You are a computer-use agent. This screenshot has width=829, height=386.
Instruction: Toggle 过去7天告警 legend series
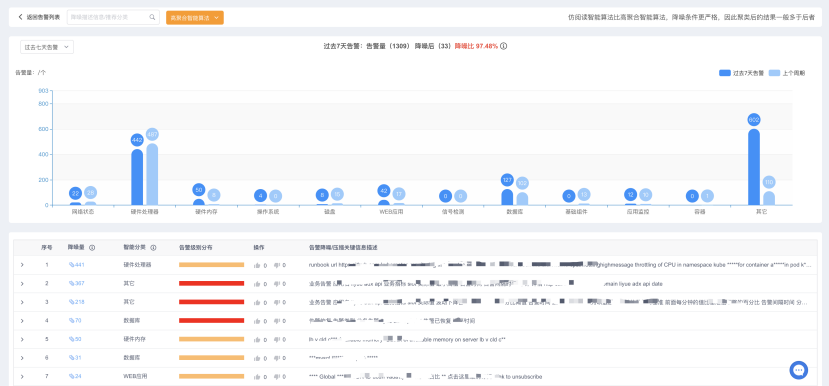[741, 73]
